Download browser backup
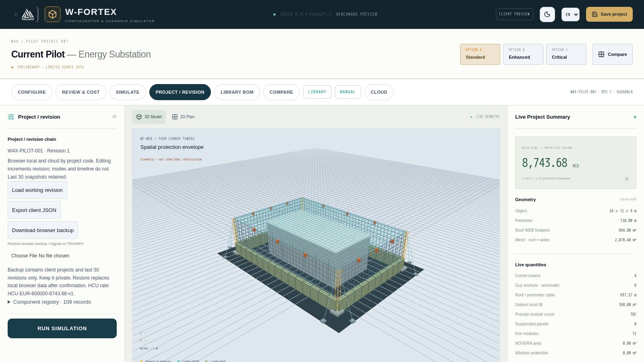Screen dimensions: 644x362 (x=43, y=230)
